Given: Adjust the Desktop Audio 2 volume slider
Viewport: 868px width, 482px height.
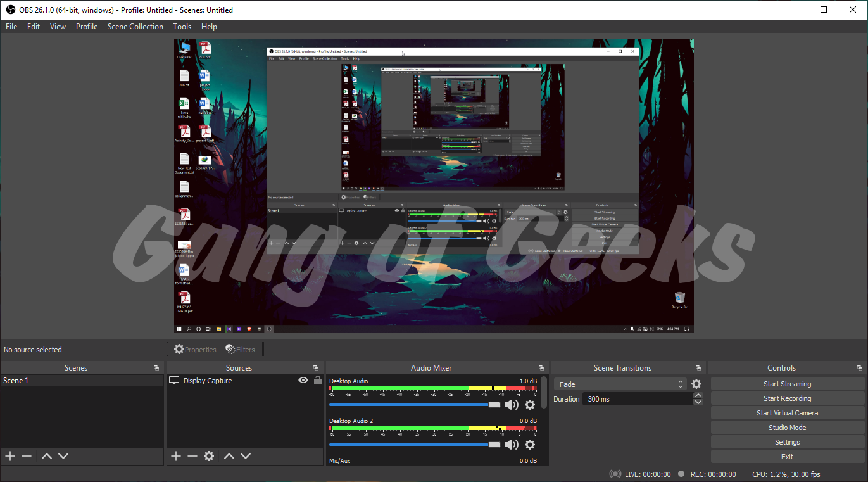Looking at the screenshot, I should coord(415,445).
